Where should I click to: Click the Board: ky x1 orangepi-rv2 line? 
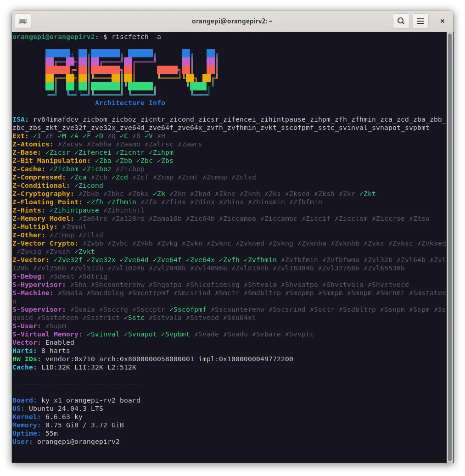click(76, 400)
